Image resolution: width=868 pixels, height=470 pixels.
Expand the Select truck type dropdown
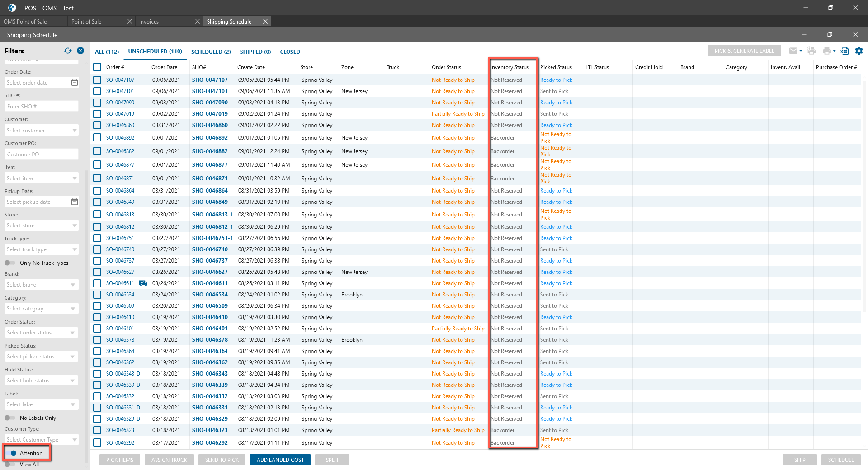pyautogui.click(x=42, y=249)
